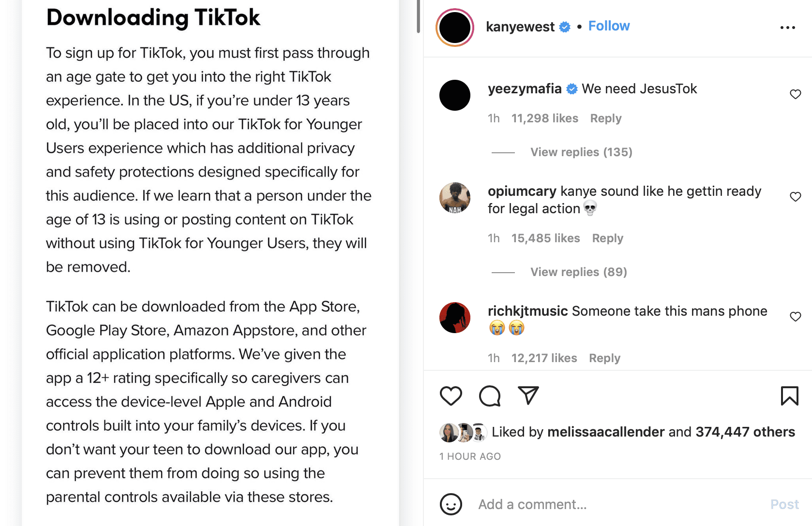The width and height of the screenshot is (812, 526).
Task: Open emoji picker smiley icon
Action: pyautogui.click(x=451, y=504)
